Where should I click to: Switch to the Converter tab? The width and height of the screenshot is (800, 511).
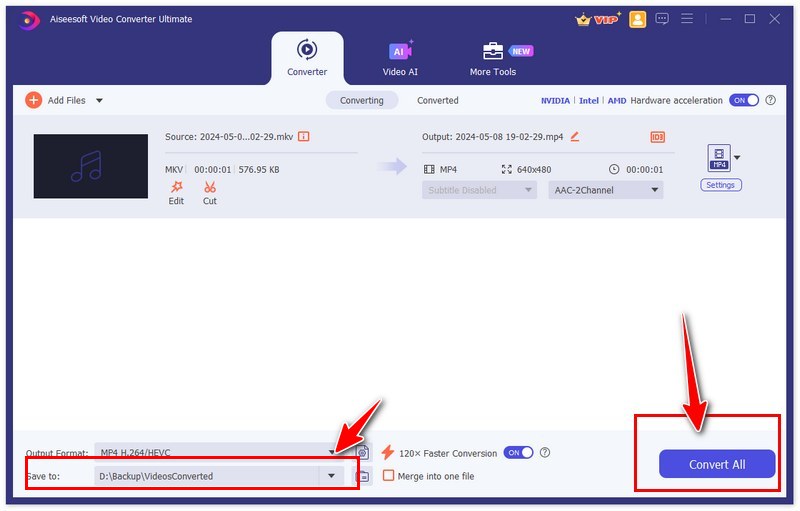(x=307, y=58)
